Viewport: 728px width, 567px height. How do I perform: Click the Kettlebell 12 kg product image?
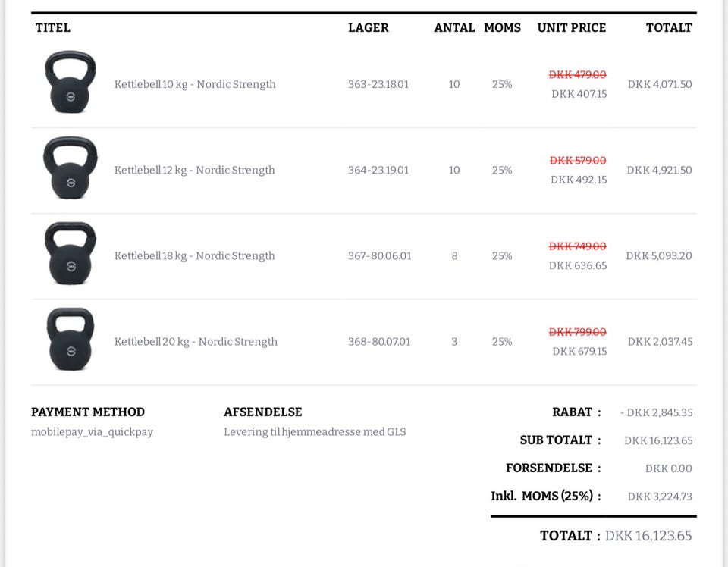71,168
